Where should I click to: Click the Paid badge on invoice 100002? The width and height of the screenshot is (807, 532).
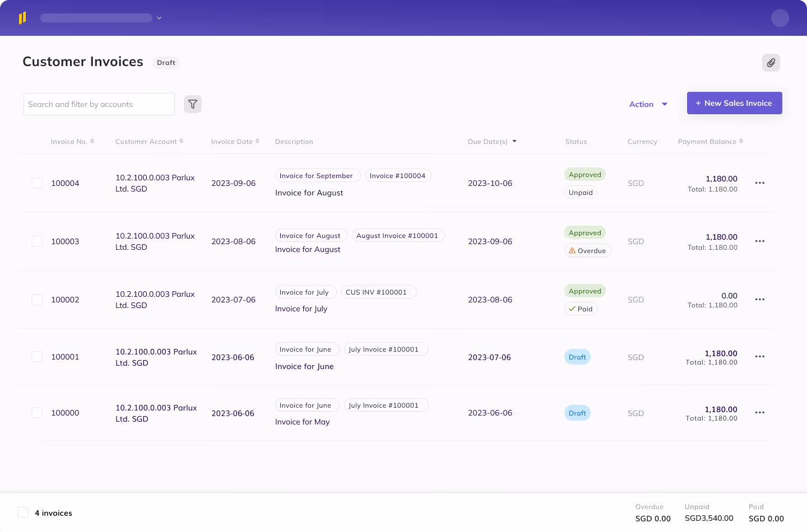(x=581, y=309)
